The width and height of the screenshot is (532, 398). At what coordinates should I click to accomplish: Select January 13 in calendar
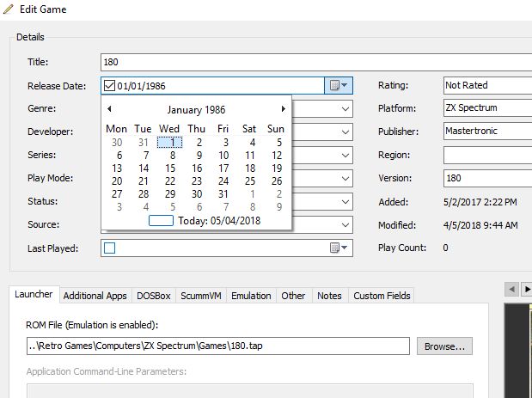click(117, 168)
